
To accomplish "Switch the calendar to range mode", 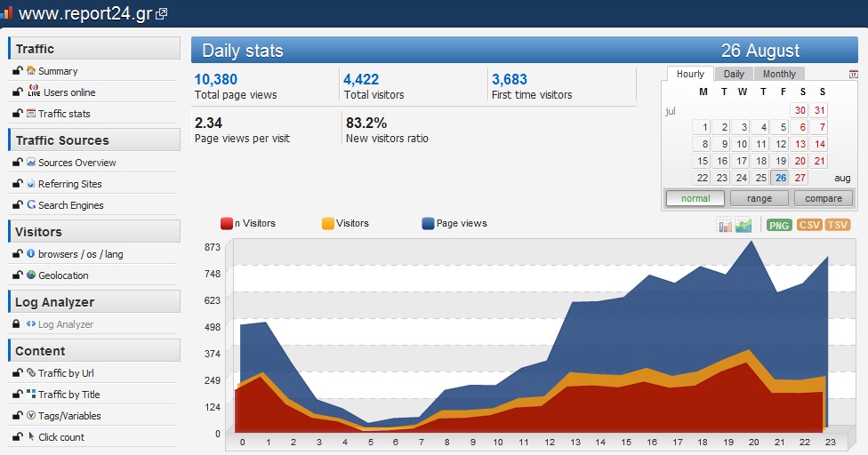I will [x=759, y=198].
